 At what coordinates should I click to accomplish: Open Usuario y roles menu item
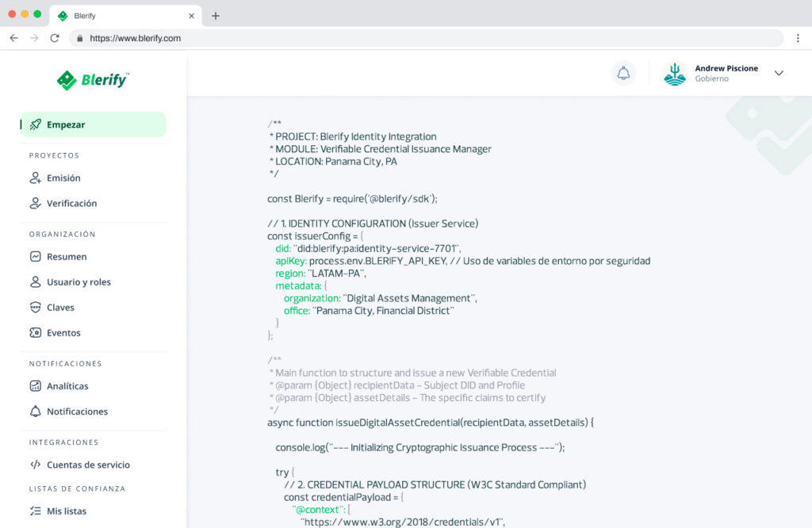tap(79, 282)
